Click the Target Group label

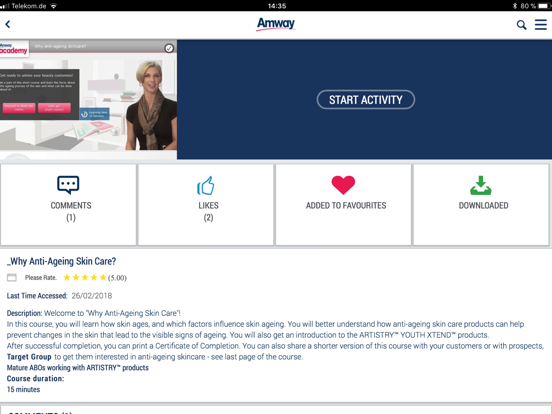[x=29, y=357]
